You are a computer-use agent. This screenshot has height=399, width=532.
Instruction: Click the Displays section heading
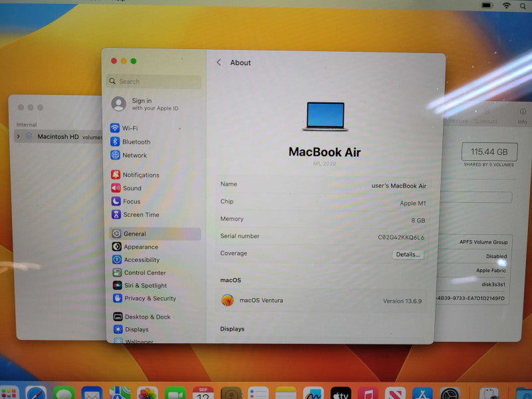(232, 329)
